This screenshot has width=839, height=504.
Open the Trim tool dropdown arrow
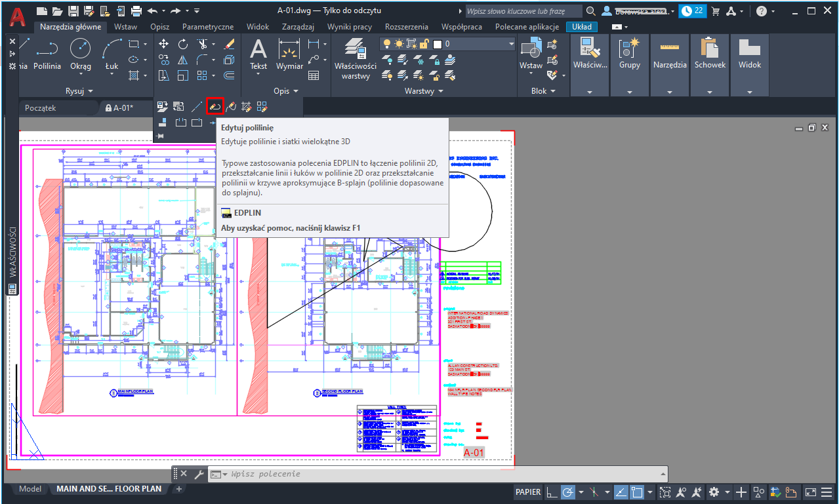coord(213,44)
